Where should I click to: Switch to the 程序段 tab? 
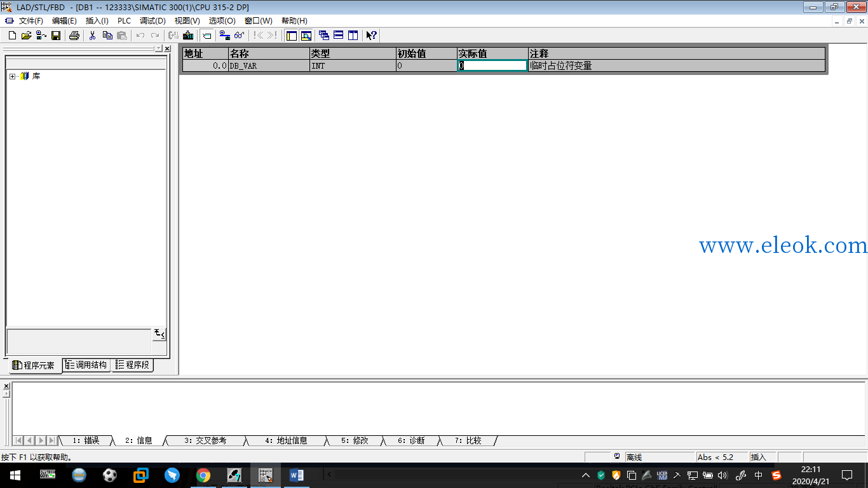(133, 365)
